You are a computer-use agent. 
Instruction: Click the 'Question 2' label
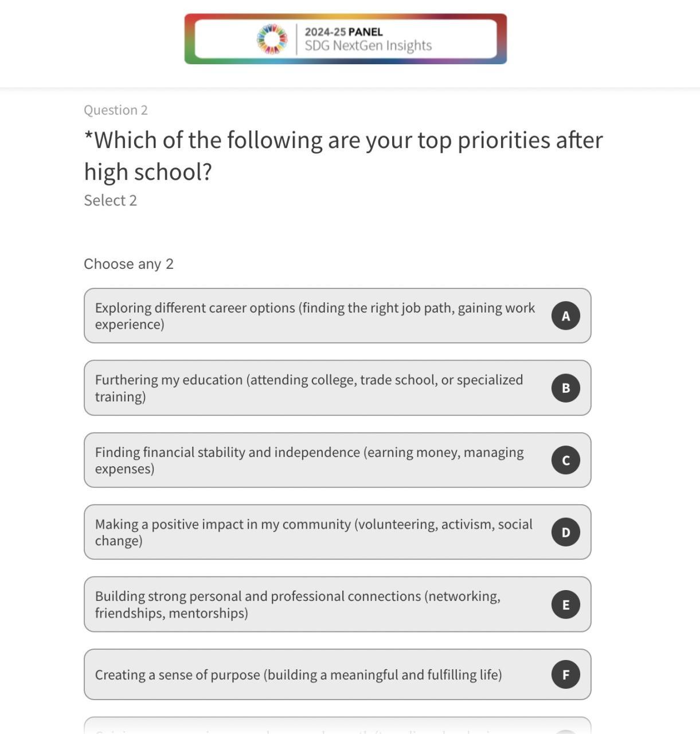click(x=116, y=110)
